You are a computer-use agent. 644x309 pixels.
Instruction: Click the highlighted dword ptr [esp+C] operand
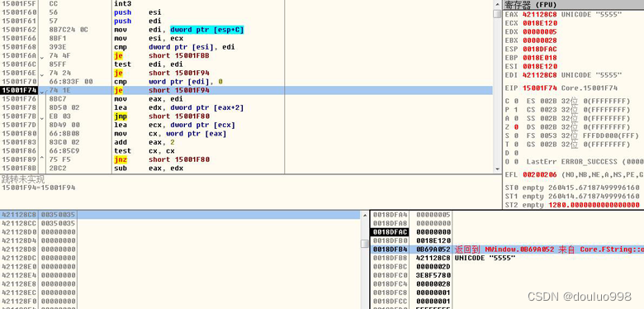(207, 30)
